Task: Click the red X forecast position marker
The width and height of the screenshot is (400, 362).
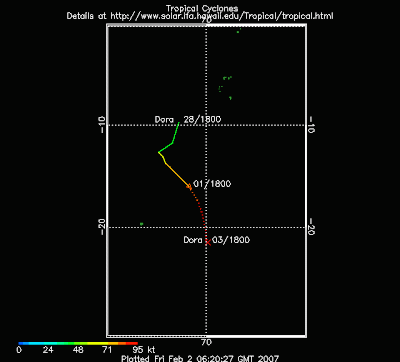Action: [x=208, y=242]
